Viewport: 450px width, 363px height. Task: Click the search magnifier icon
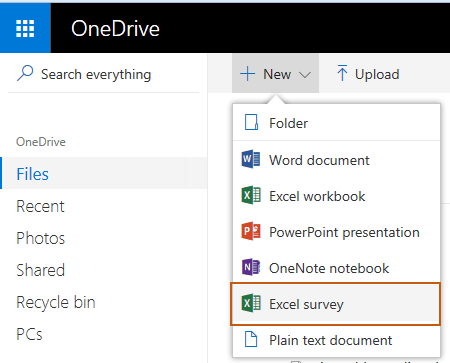pyautogui.click(x=25, y=73)
